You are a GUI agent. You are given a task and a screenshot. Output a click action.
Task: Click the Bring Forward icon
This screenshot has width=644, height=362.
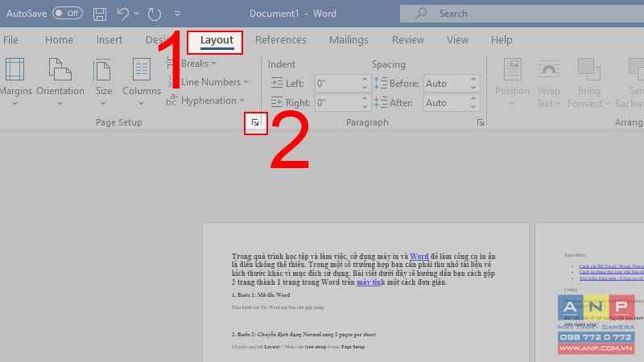point(589,69)
